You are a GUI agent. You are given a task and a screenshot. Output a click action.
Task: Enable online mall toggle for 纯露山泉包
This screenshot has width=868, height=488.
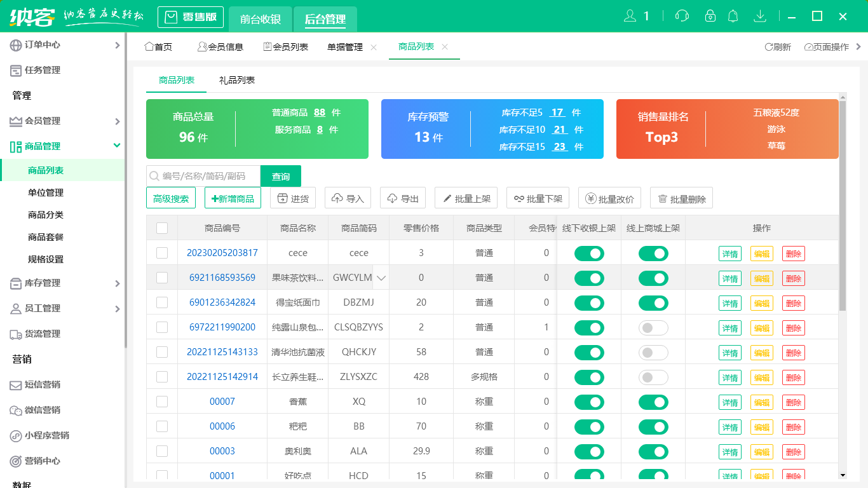654,327
